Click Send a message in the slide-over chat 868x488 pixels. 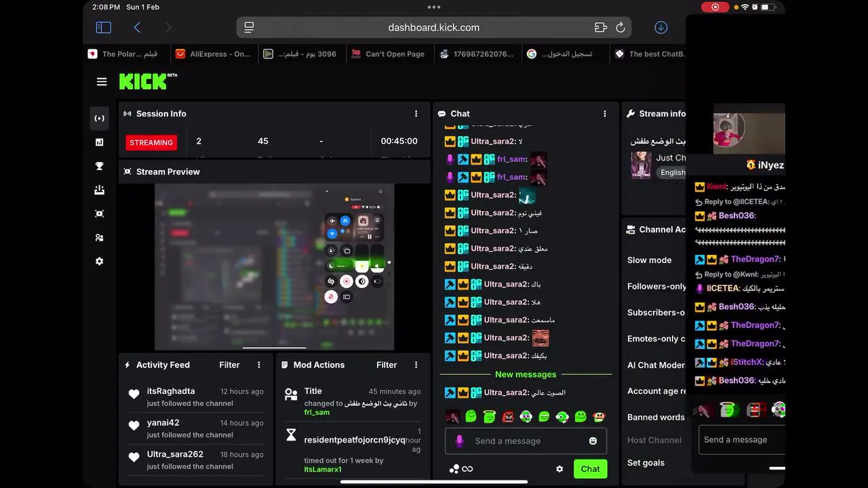point(742,440)
